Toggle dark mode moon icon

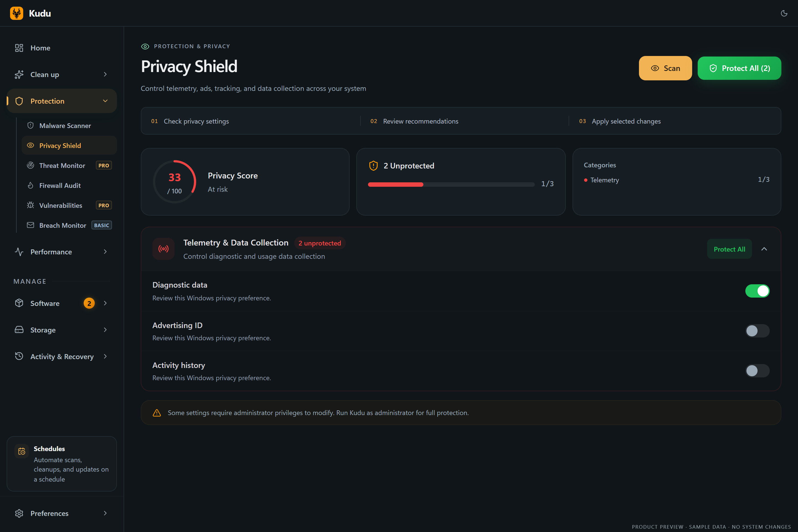click(784, 13)
